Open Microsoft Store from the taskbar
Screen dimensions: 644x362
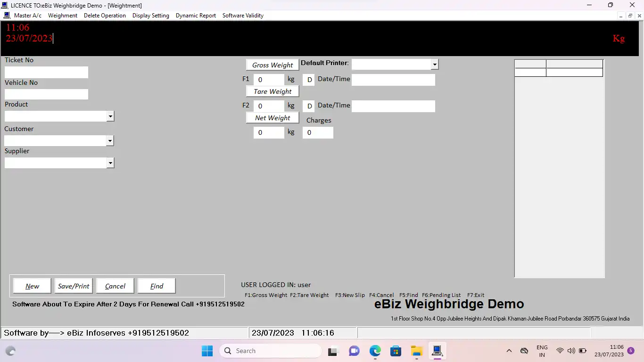(x=396, y=351)
